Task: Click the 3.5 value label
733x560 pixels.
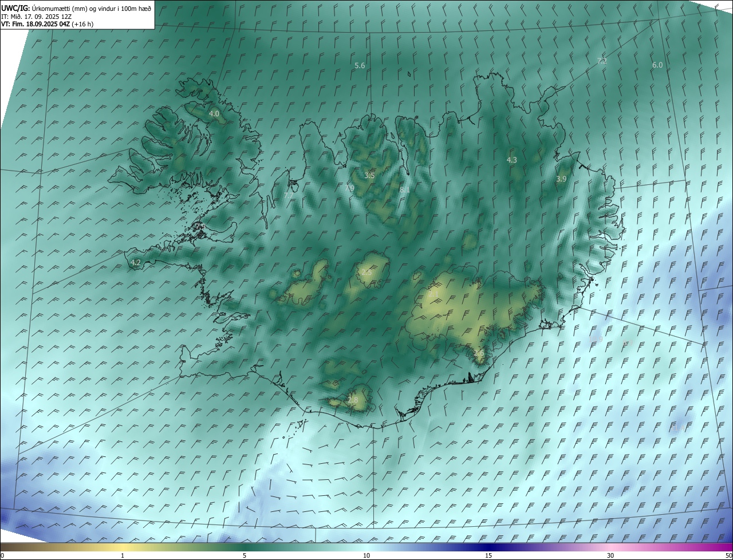Action: [369, 175]
